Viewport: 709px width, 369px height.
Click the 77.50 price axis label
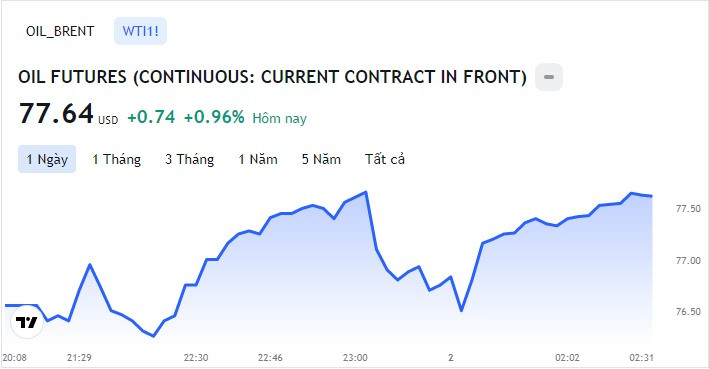pos(688,208)
